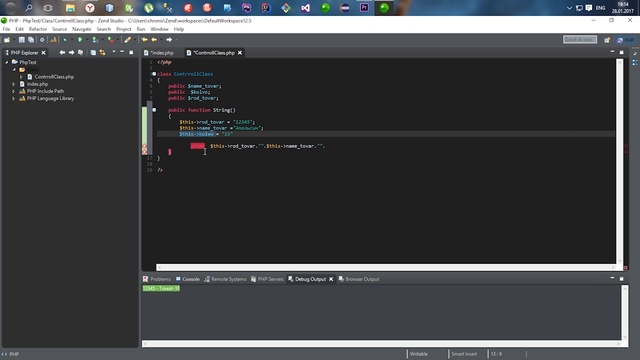Viewport: 640px width, 360px height.
Task: Click the Smart Insert status bar entry
Action: [464, 354]
